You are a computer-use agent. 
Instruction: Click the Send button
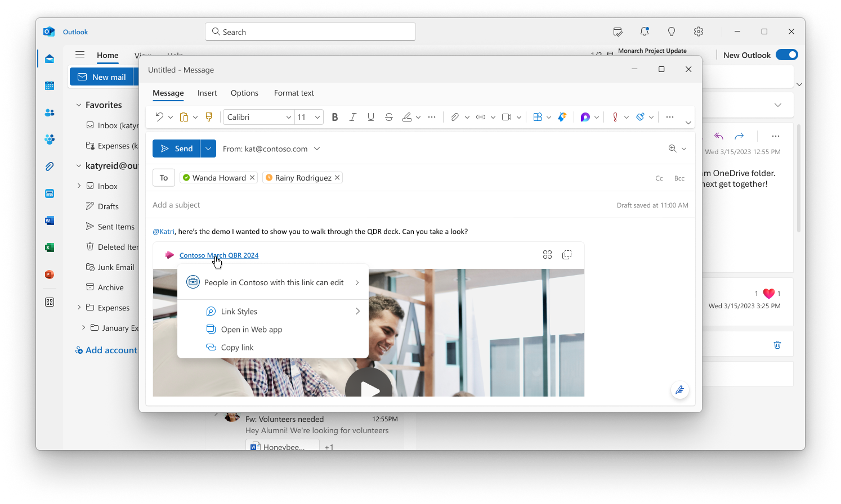tap(176, 148)
